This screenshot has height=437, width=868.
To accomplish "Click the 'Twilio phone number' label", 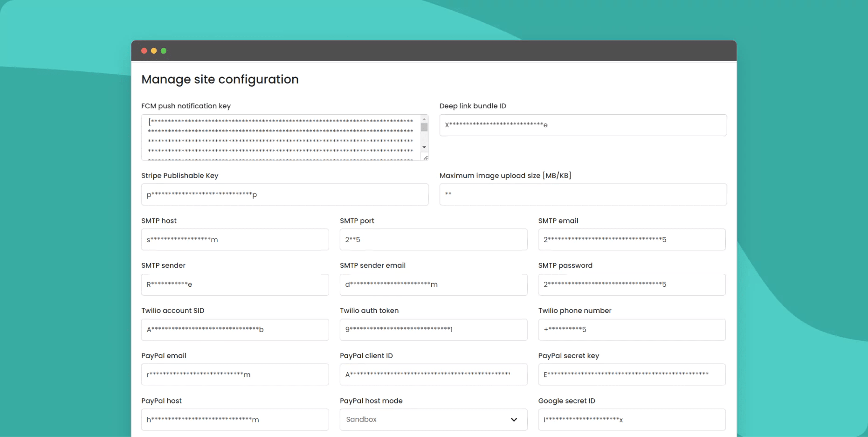I will [x=575, y=311].
